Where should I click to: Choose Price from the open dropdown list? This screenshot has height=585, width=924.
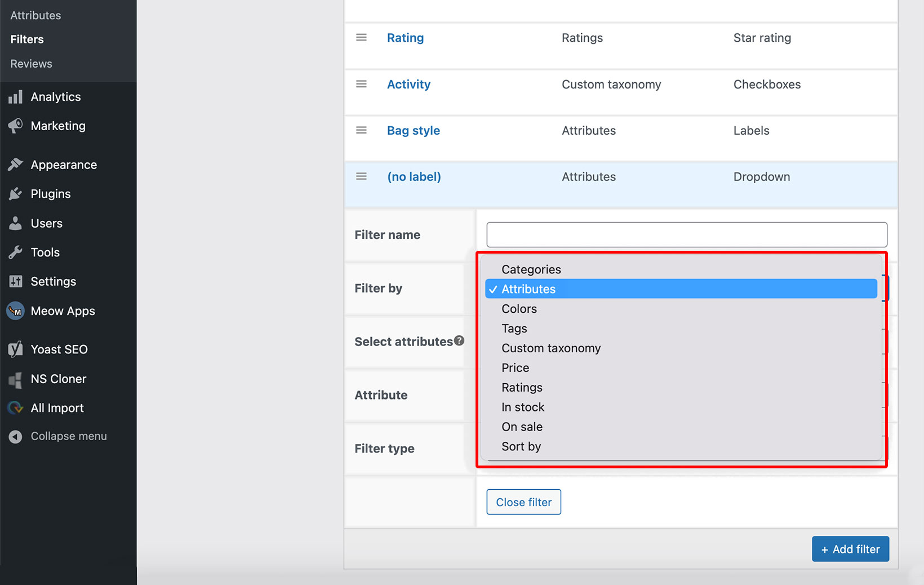515,367
